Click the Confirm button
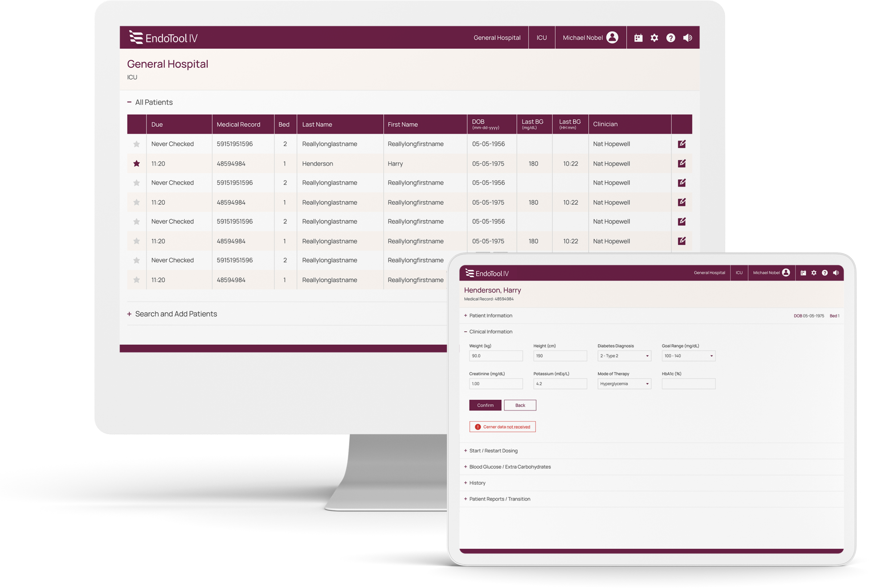Screen dimensions: 871x588 [485, 405]
